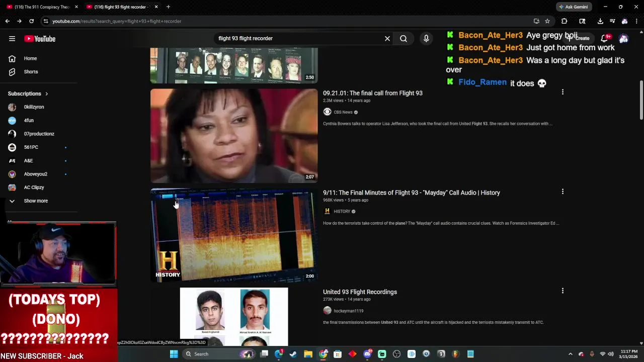Open browser downloads icon
Image resolution: width=644 pixels, height=362 pixels.
pos(600,21)
